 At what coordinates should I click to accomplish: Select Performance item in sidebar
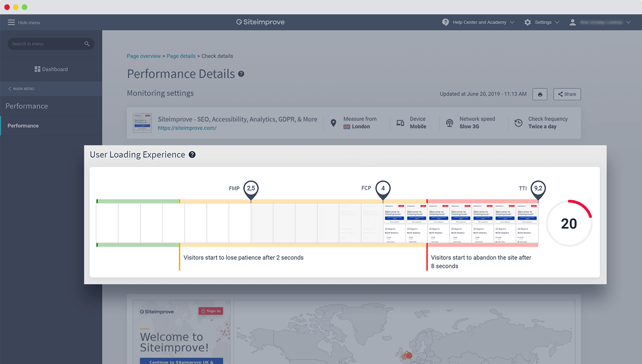[23, 126]
